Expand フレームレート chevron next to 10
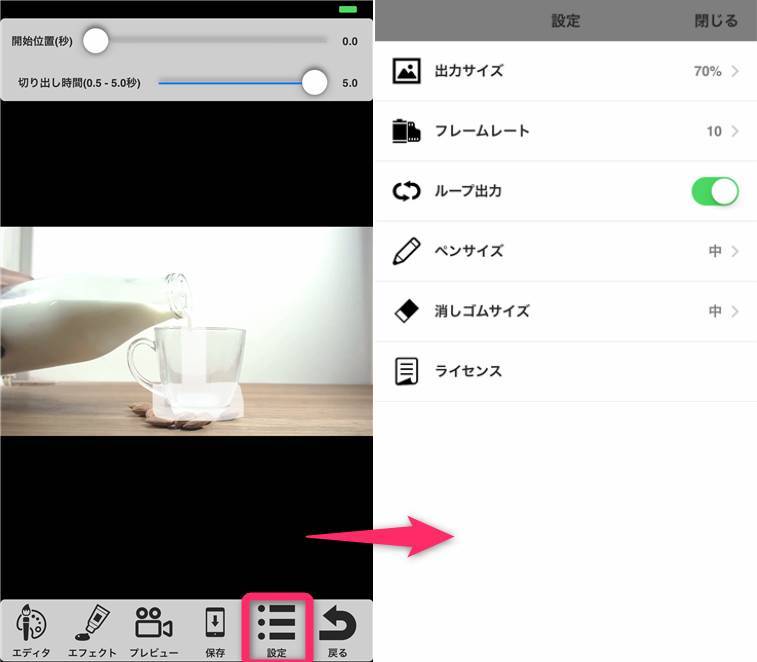Viewport: 757px width, 662px height. point(735,131)
